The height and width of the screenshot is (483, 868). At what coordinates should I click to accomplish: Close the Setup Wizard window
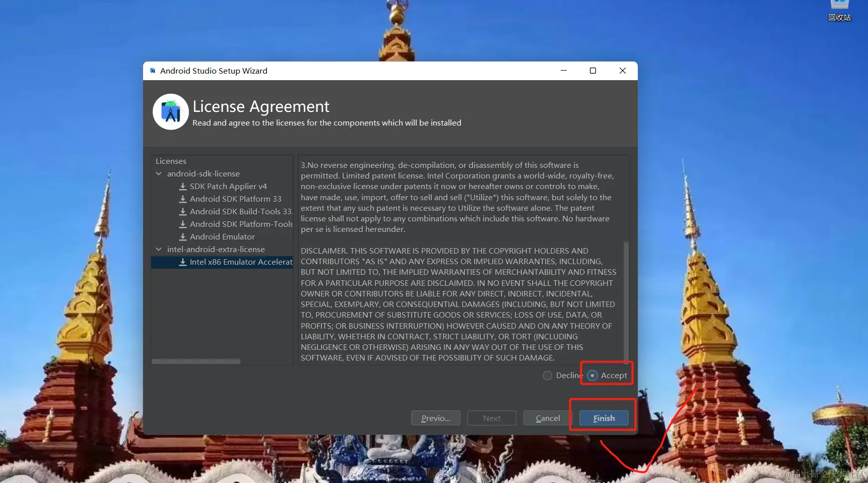pyautogui.click(x=623, y=71)
